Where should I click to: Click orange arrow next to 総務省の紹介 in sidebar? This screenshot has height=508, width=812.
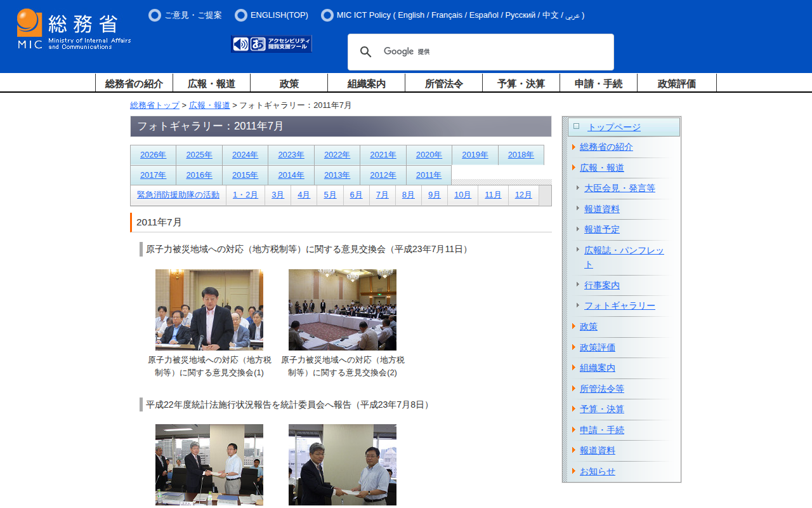point(573,147)
